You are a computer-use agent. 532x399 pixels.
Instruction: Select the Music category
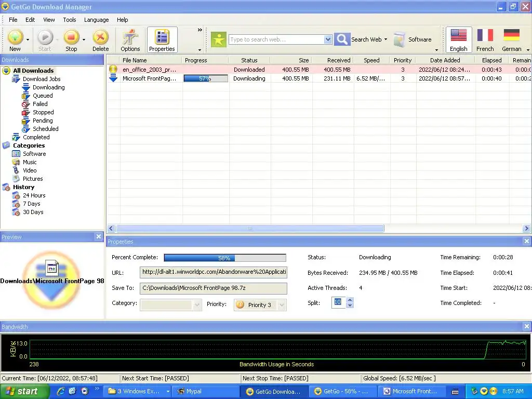(30, 162)
